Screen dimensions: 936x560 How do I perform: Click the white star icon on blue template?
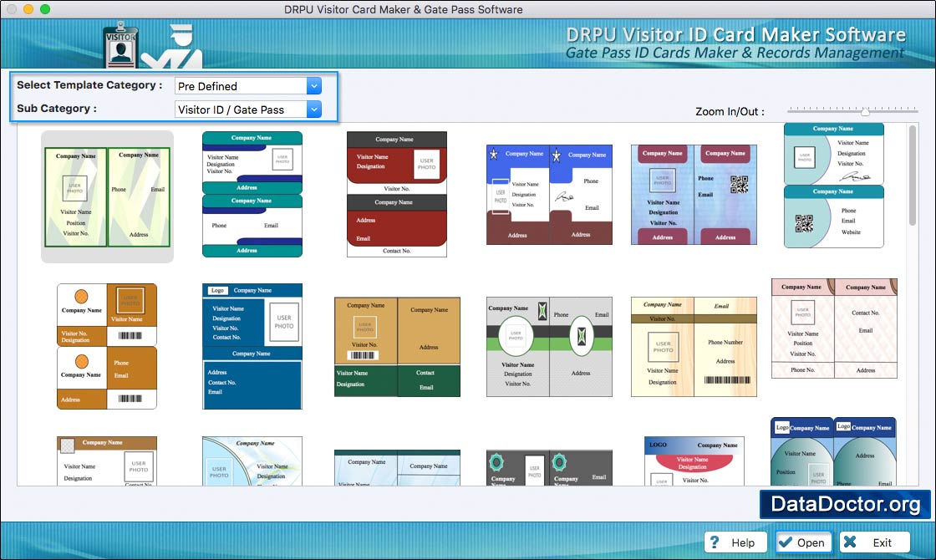494,155
